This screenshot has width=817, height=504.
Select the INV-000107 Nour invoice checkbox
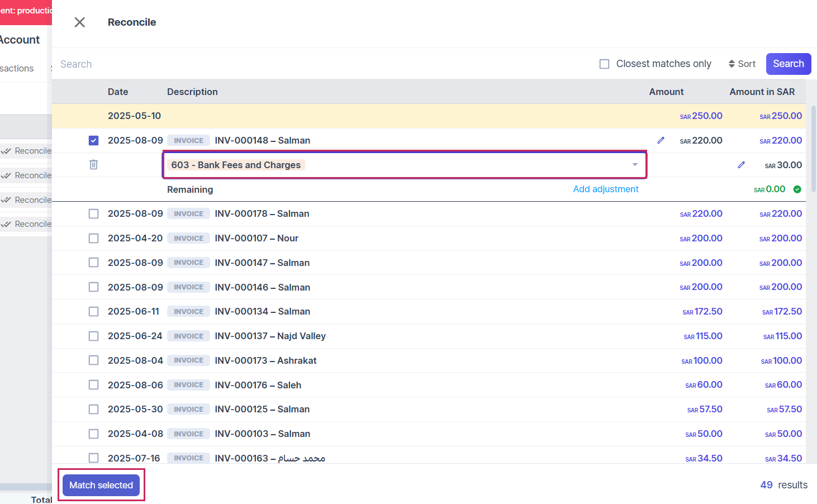coord(93,239)
